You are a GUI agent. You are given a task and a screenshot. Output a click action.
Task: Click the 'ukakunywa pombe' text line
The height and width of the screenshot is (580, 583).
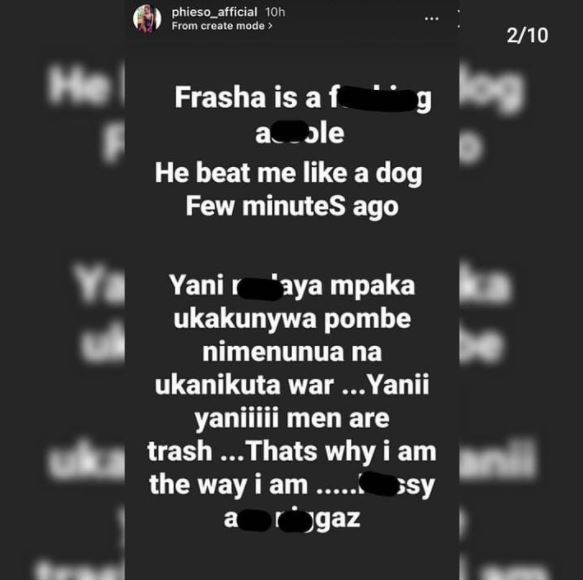point(292,320)
